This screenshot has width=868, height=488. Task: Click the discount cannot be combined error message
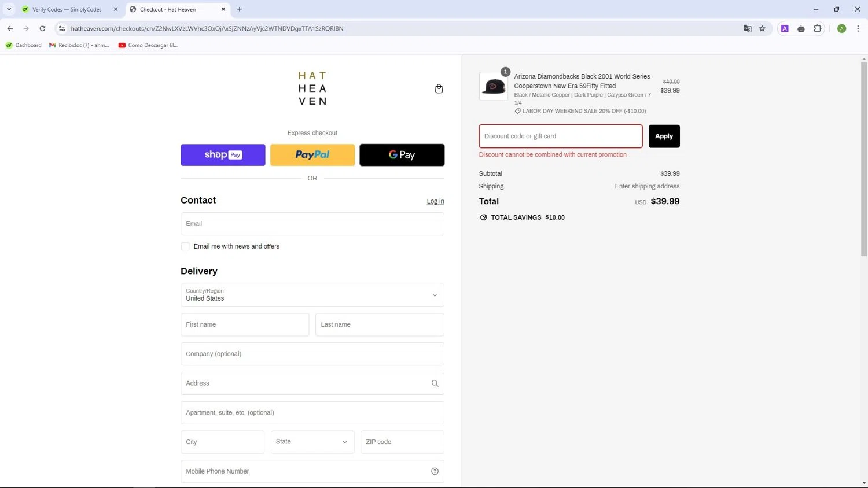(x=553, y=154)
